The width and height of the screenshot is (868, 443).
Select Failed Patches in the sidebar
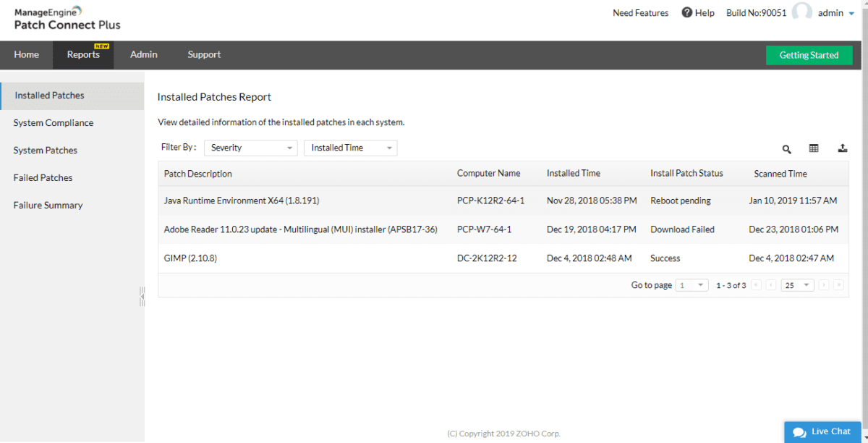click(x=43, y=177)
